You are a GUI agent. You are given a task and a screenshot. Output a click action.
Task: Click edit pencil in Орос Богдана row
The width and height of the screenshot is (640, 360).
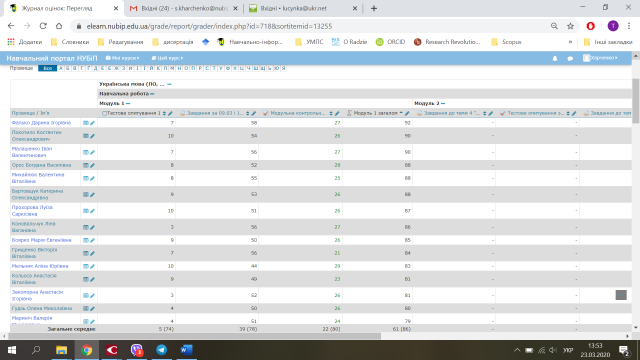[x=92, y=165]
